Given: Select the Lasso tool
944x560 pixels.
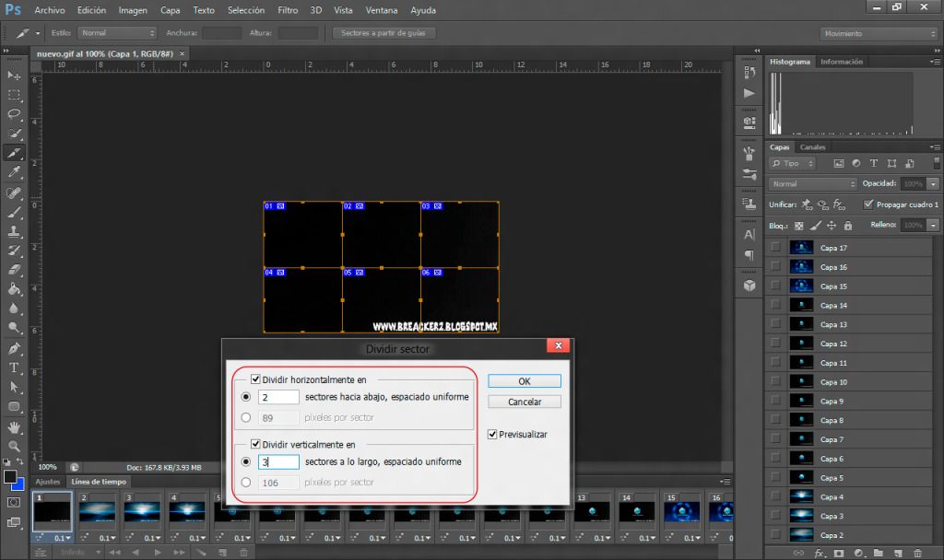Looking at the screenshot, I should click(14, 114).
